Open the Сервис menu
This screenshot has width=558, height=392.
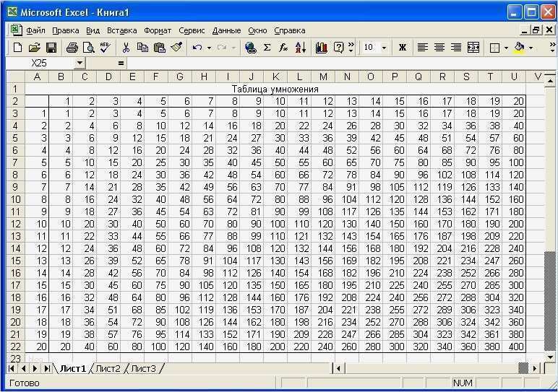(x=192, y=30)
